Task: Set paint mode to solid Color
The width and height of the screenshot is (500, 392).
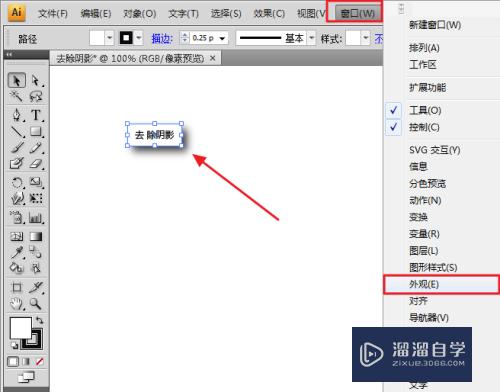Action: pos(13,362)
